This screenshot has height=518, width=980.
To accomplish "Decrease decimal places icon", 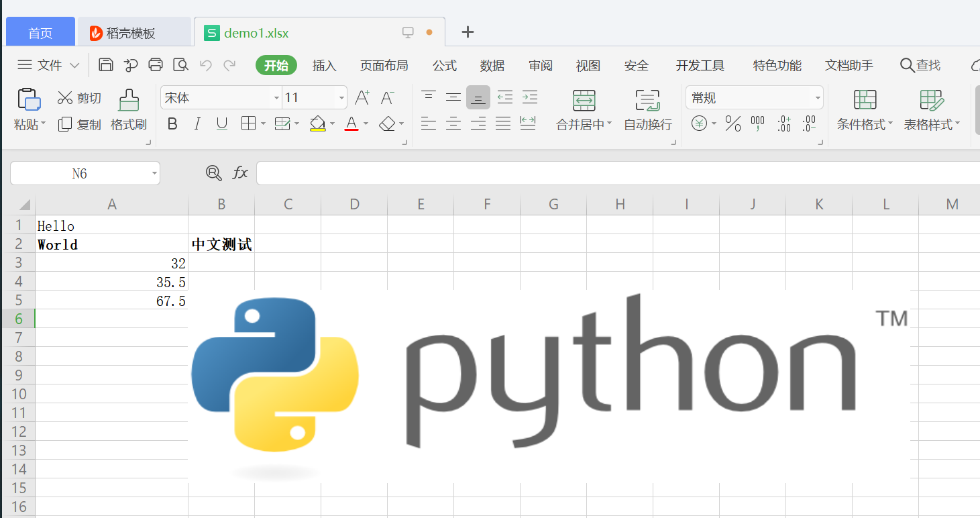I will pos(808,123).
